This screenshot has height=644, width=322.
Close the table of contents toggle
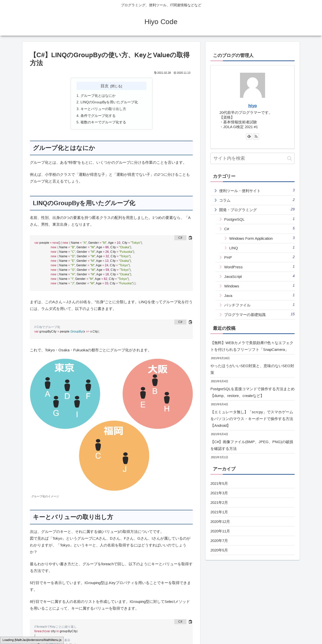(116, 86)
